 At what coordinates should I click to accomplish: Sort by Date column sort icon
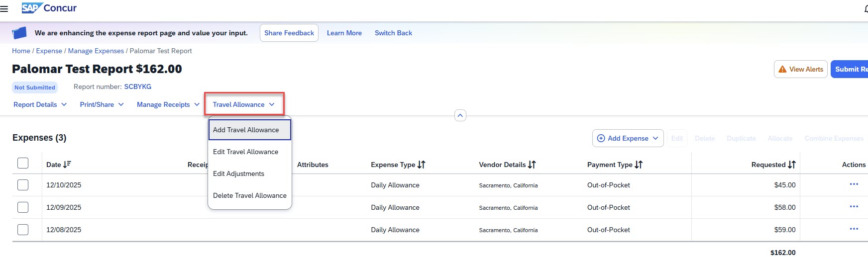pos(67,165)
